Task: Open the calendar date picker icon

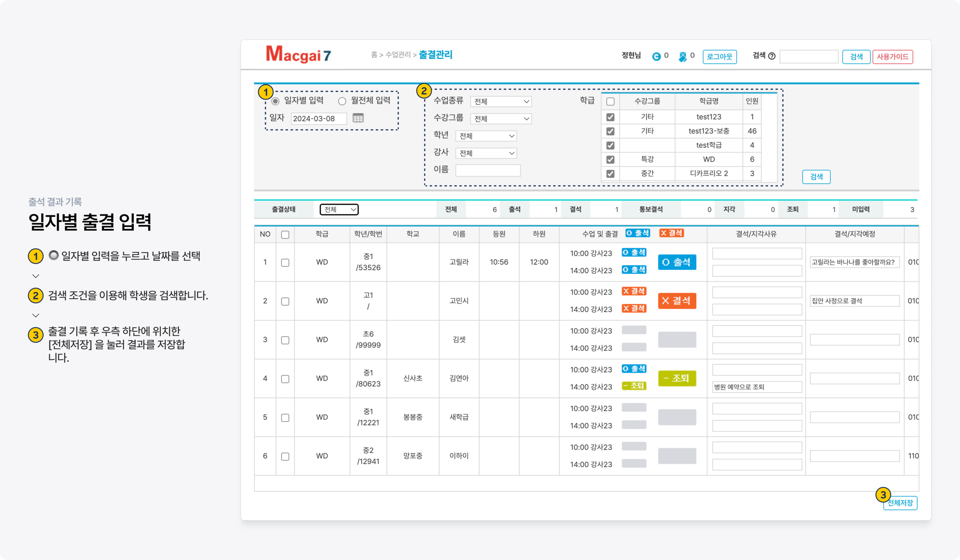Action: (358, 118)
